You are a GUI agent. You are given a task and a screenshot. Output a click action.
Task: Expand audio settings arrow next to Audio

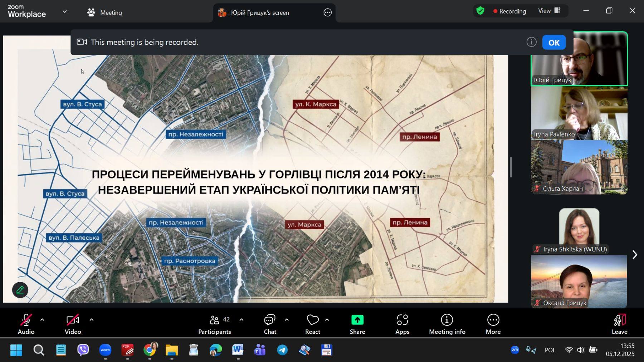42,320
